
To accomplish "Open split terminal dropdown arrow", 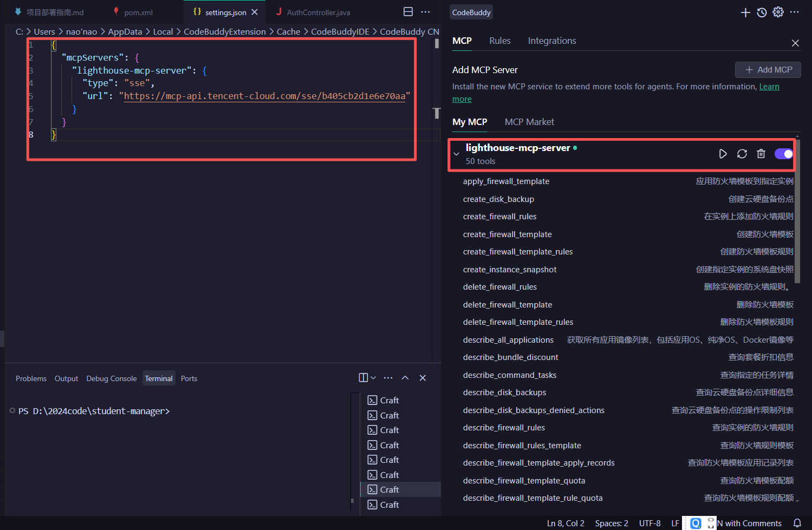I will (373, 378).
